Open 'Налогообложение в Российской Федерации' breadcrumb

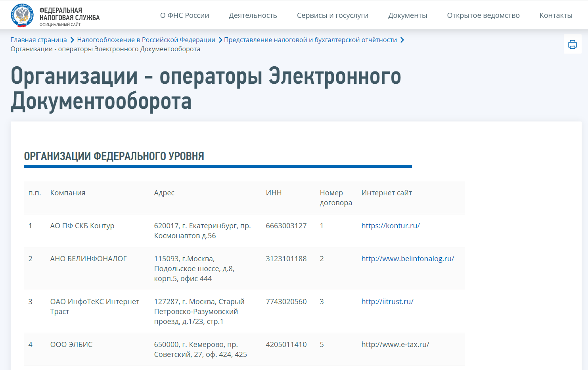coord(146,40)
